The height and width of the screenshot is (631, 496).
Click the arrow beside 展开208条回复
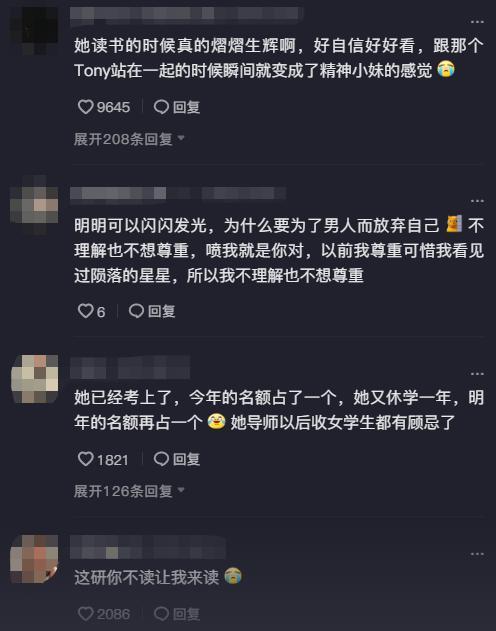(x=181, y=138)
